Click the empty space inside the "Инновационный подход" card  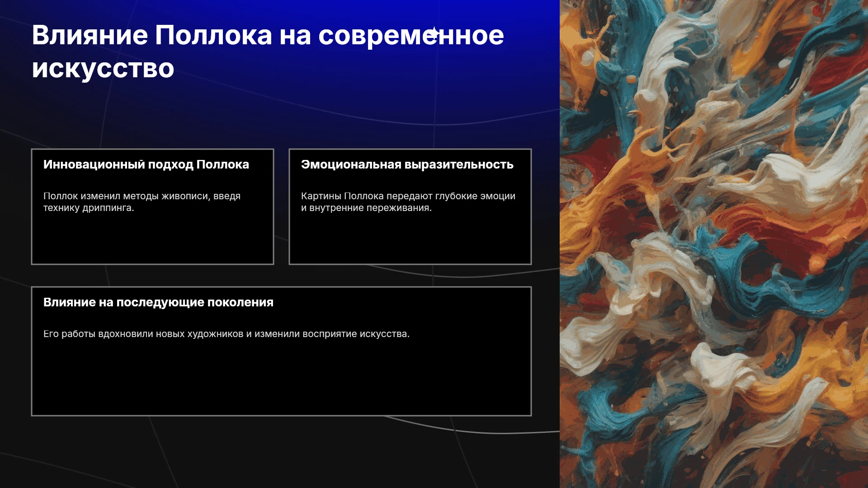click(x=152, y=239)
